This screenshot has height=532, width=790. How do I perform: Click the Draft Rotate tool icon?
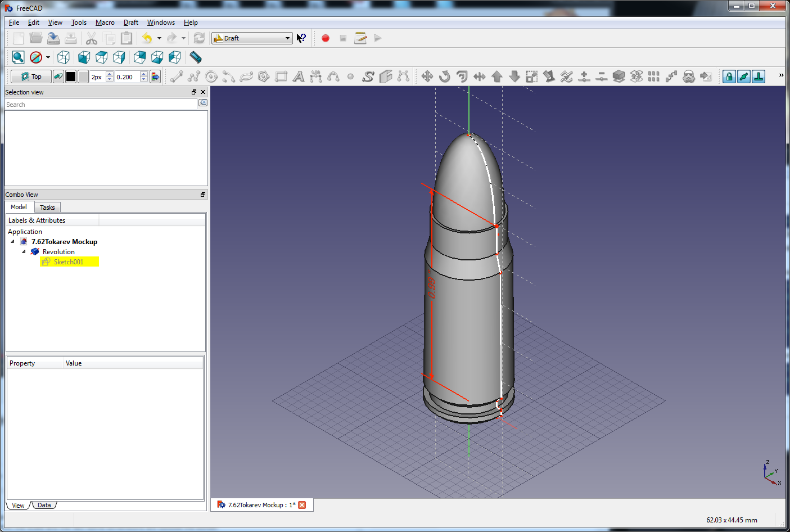coord(444,76)
